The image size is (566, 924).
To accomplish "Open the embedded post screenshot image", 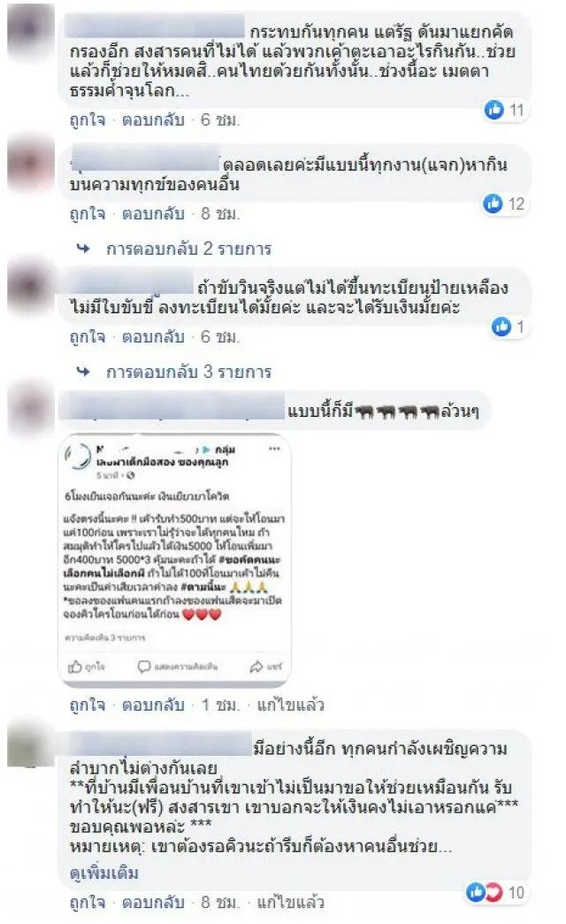I will tap(174, 561).
